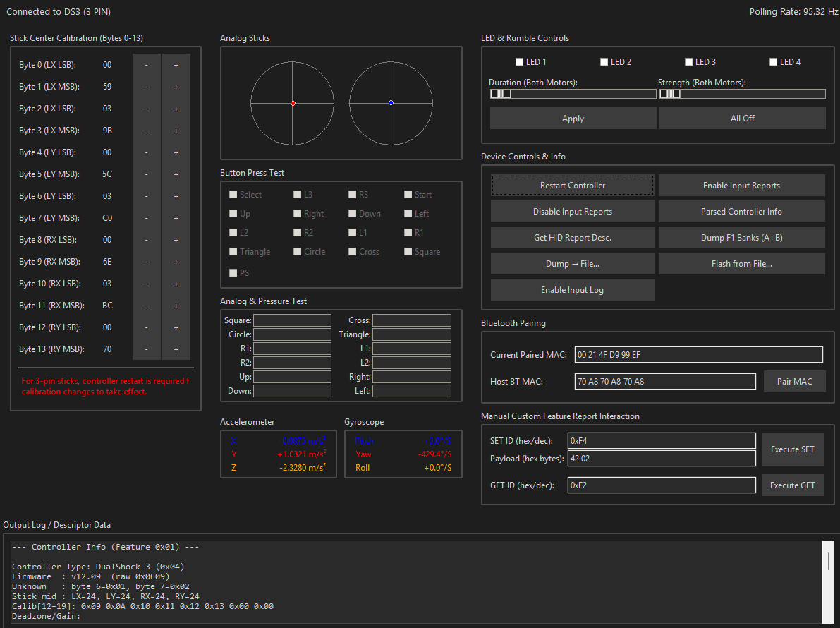
Task: Click the Square pressure bar
Action: (x=293, y=320)
